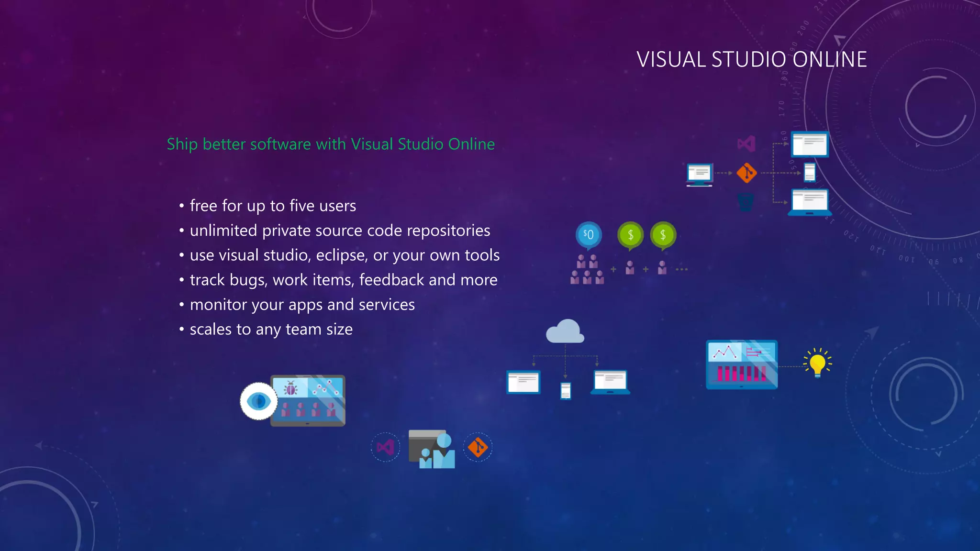980x551 pixels.
Task: Click bullet 'scales to any team size'
Action: pyautogui.click(x=271, y=329)
